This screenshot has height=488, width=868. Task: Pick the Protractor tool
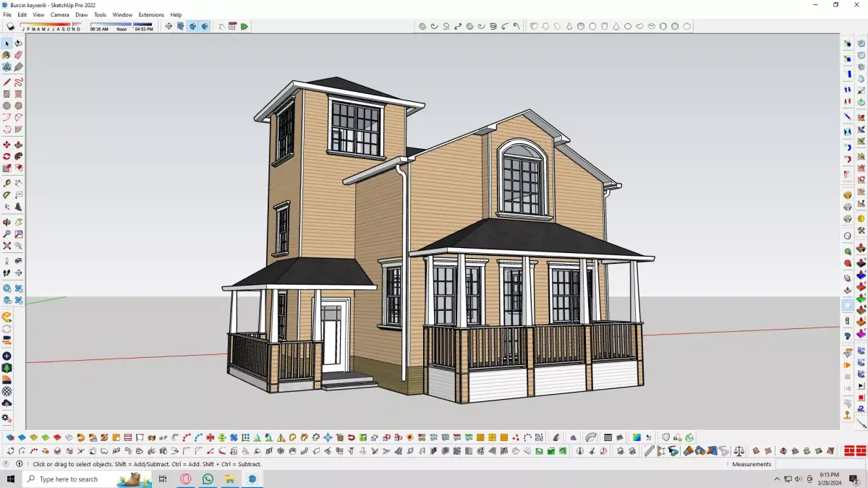point(7,195)
